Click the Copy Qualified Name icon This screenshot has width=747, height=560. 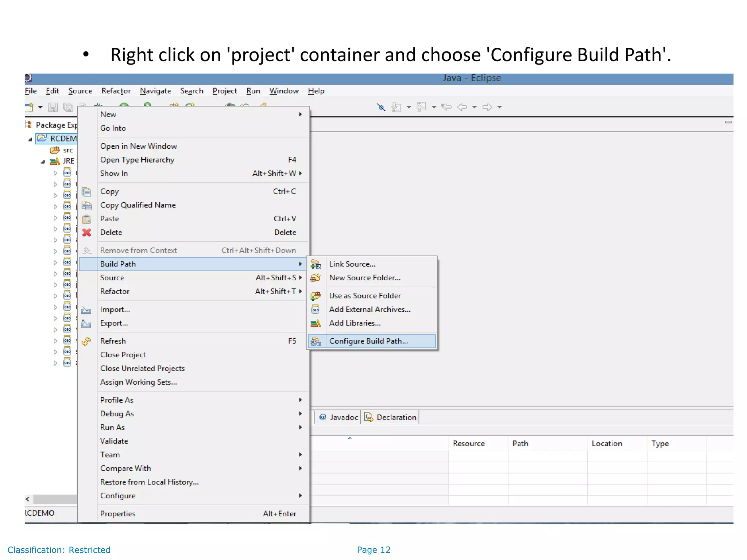click(86, 205)
